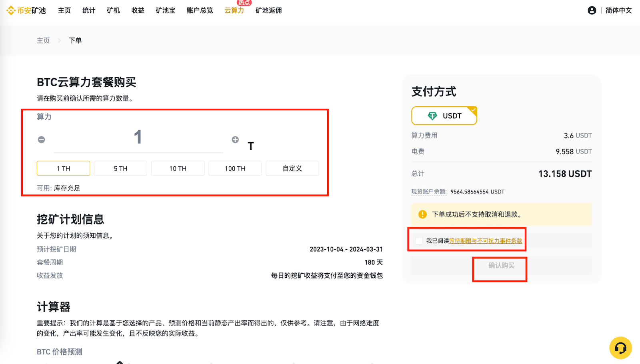Open the 云算力 navigation item
The image size is (640, 364).
(x=234, y=10)
